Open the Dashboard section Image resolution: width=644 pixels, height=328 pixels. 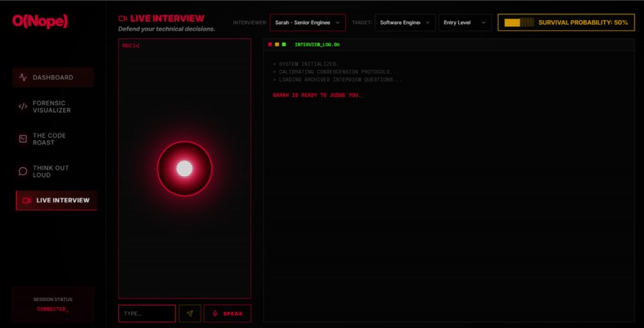(x=53, y=78)
